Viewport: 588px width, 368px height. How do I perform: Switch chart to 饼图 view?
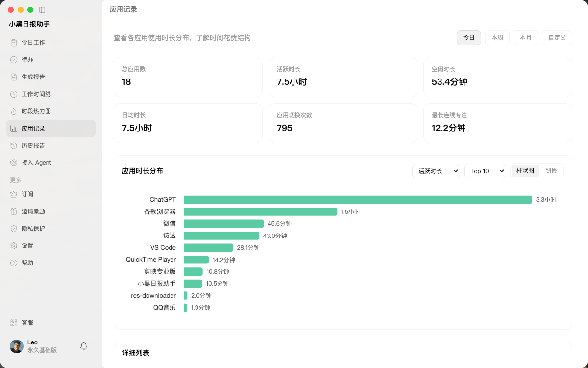coord(552,171)
